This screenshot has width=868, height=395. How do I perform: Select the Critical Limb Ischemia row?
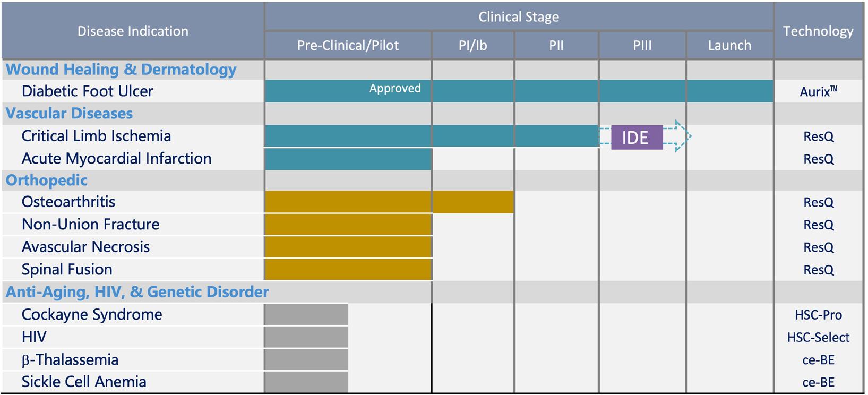coord(96,136)
